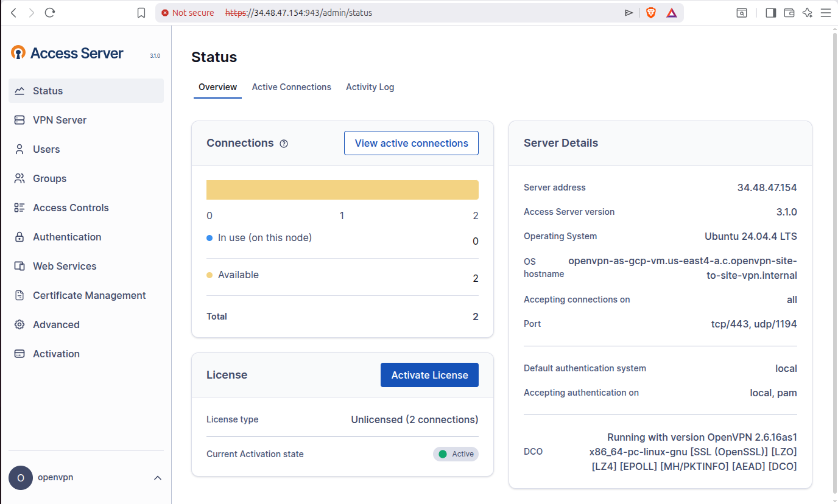Click the browser forward arrow
Viewport: 838px width, 504px height.
[x=32, y=13]
